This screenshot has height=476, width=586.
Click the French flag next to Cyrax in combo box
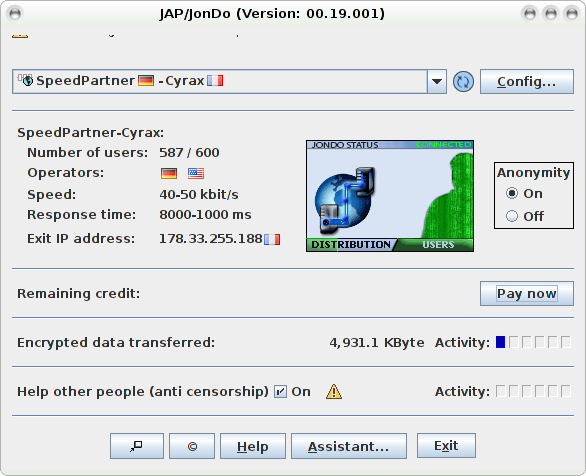(x=215, y=81)
